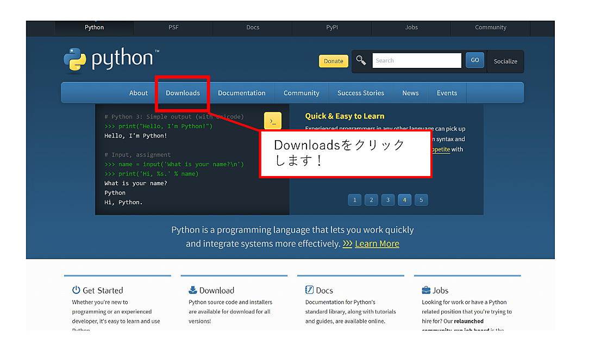
Task: Open the Python tab in top bar
Action: coord(95,28)
